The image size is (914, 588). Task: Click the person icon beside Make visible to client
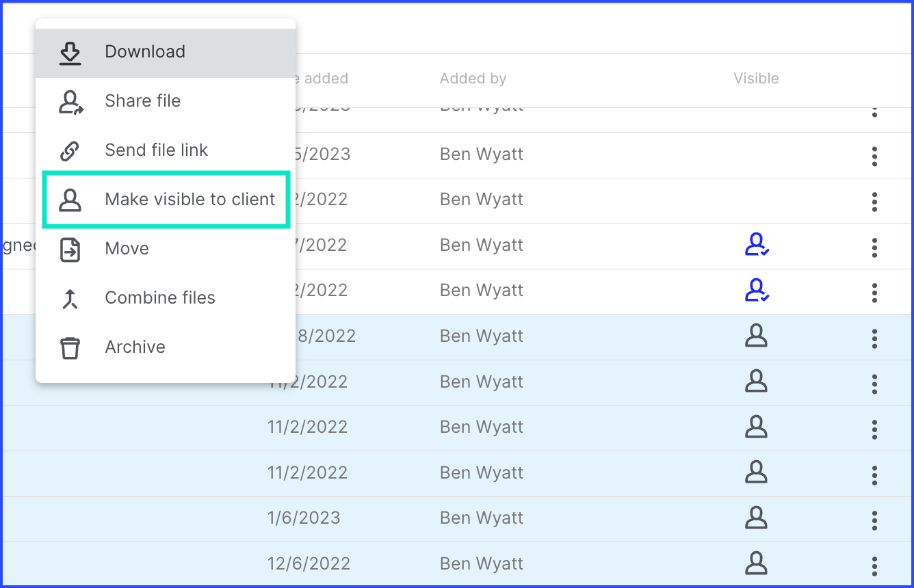click(x=70, y=200)
